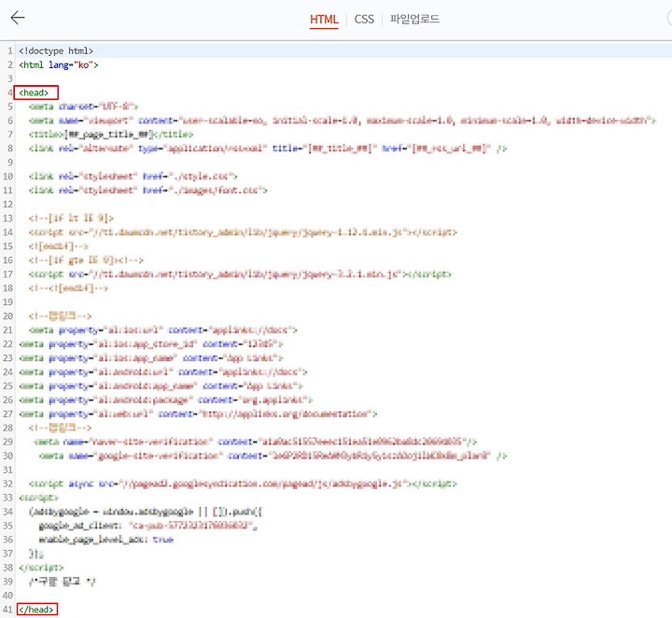The height and width of the screenshot is (618, 672).
Task: Select gutter line number 9
Action: tap(9, 162)
